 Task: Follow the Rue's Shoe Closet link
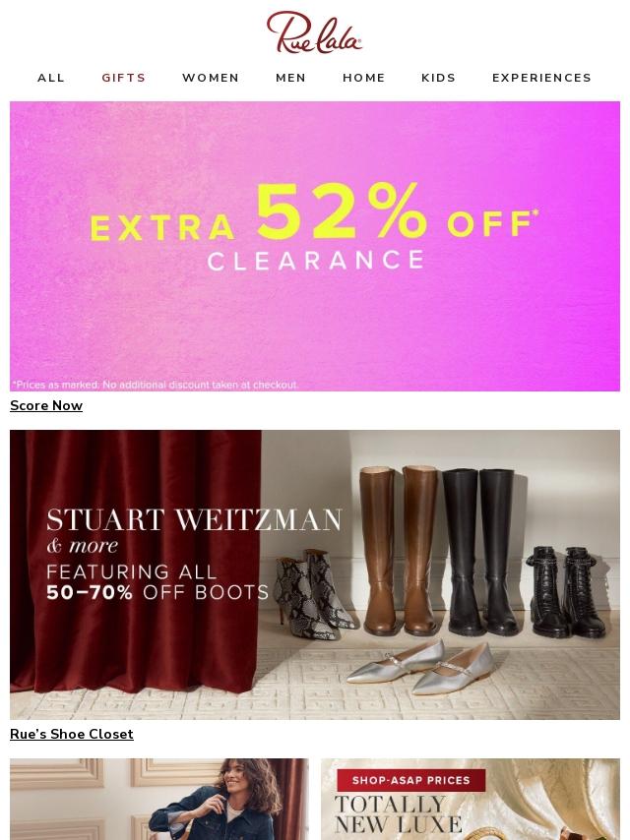71,734
